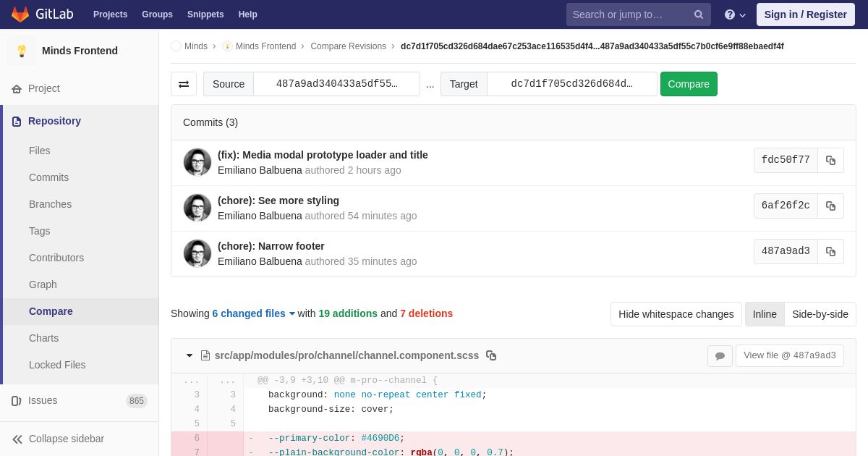The width and height of the screenshot is (868, 456).
Task: Click Collapse sidebar text
Action: [x=67, y=439]
